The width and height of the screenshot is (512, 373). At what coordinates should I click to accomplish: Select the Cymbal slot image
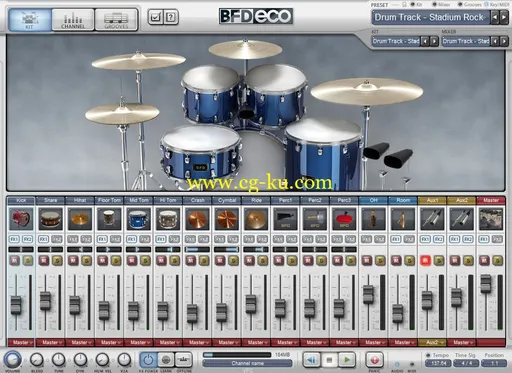(227, 219)
